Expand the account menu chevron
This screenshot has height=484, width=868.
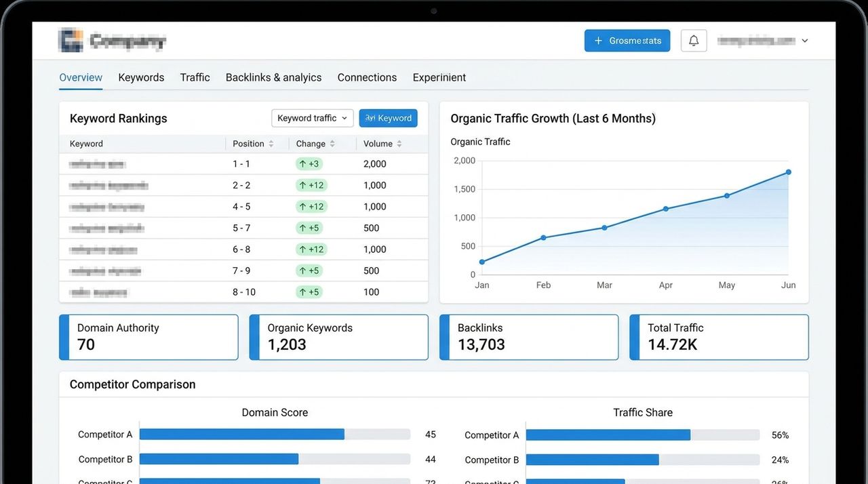pos(805,41)
